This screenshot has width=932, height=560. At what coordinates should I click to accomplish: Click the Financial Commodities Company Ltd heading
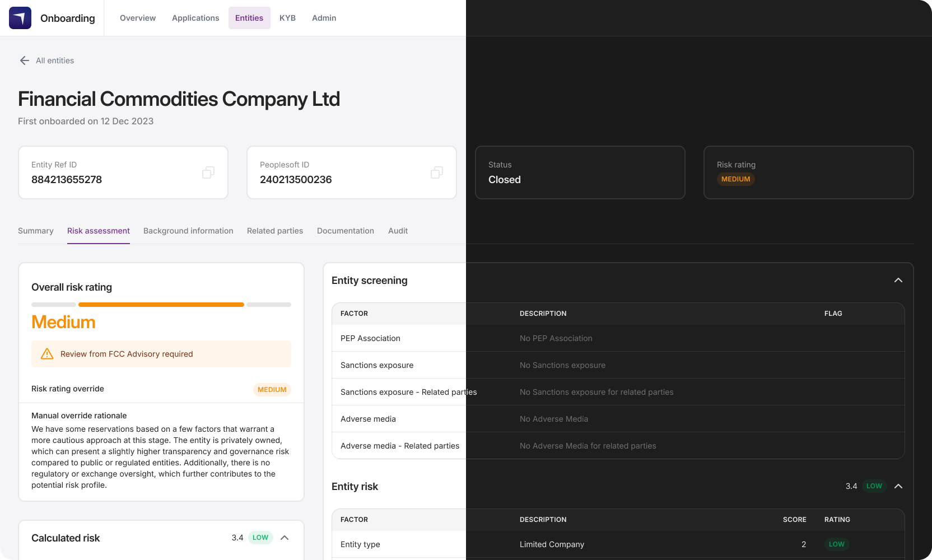(x=179, y=99)
